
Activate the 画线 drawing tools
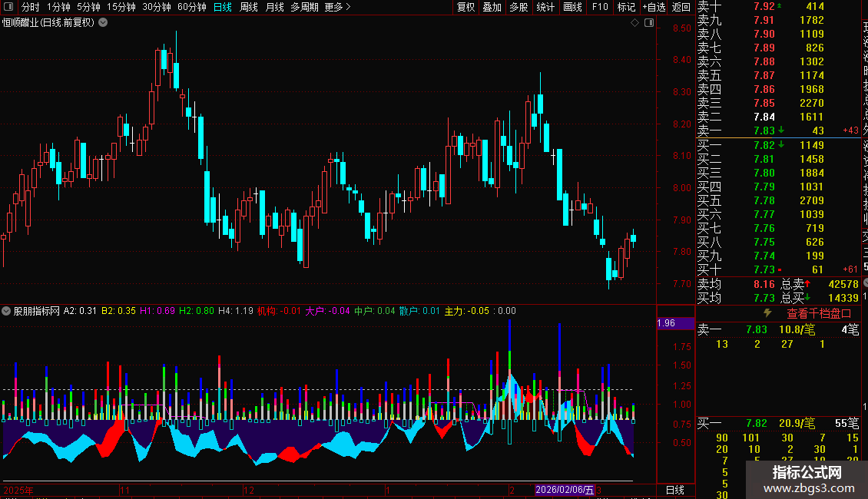[x=572, y=7]
